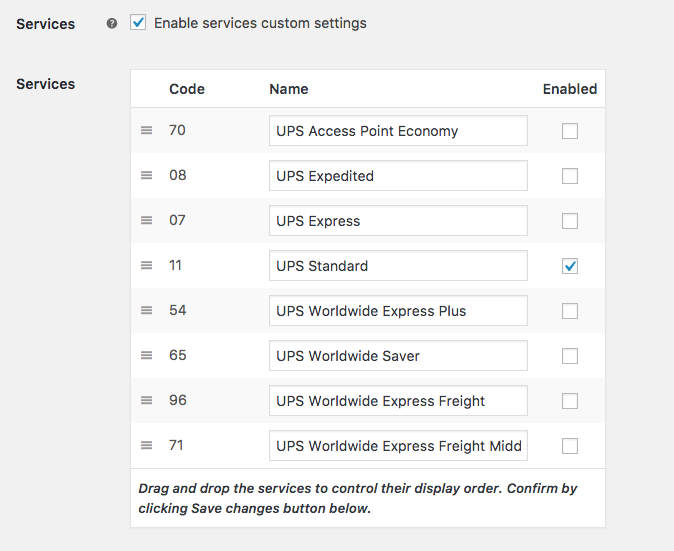Enable the UPS Access Point Economy service

pos(570,131)
